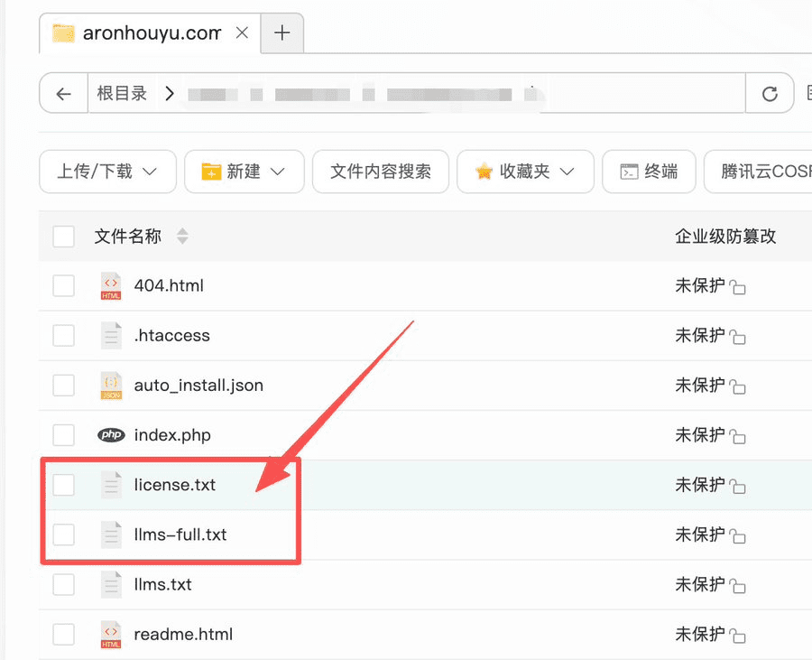The image size is (812, 660).
Task: Open file llms.txt
Action: point(162,584)
